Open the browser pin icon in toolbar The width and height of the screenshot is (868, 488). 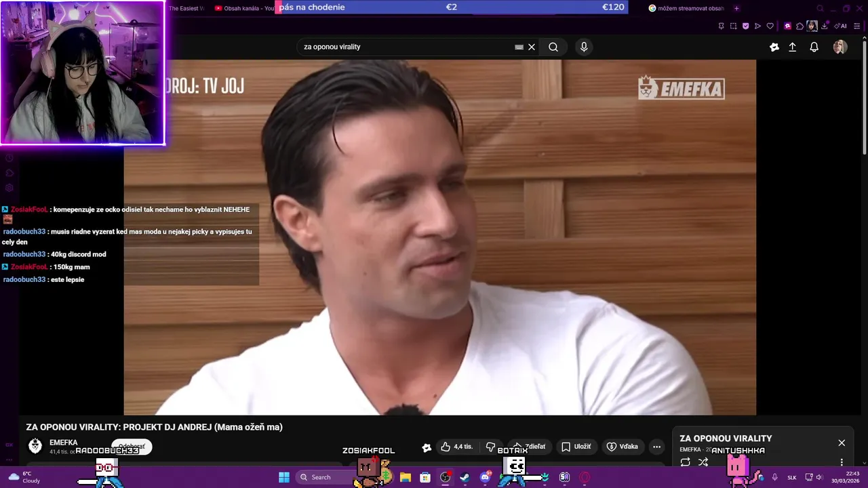coord(721,26)
